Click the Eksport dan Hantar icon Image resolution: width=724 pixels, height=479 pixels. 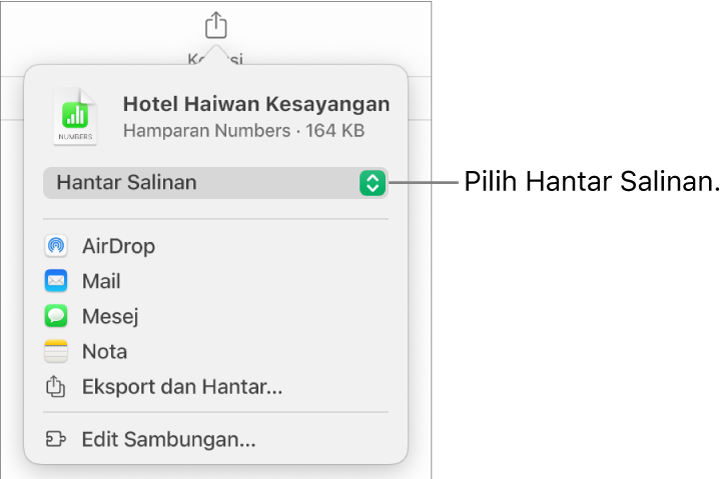click(56, 387)
